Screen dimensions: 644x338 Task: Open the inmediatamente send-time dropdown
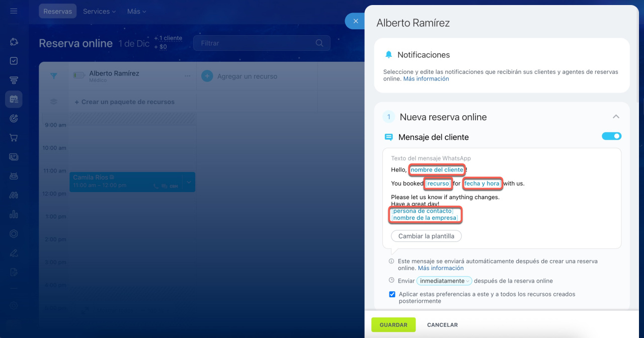pos(444,281)
